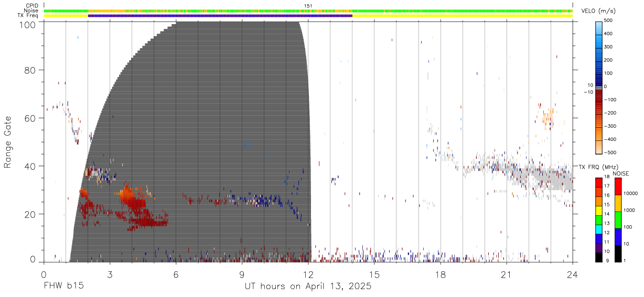Click the TX Freq row label
Viewport: 644px width, 297px height.
pos(29,15)
